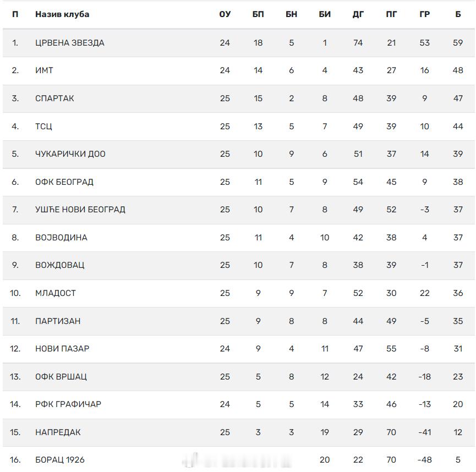Click the ГР column header

coord(424,14)
